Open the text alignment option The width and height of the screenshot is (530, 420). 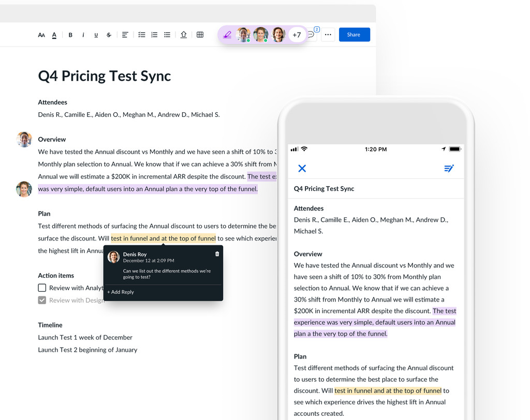tap(125, 35)
